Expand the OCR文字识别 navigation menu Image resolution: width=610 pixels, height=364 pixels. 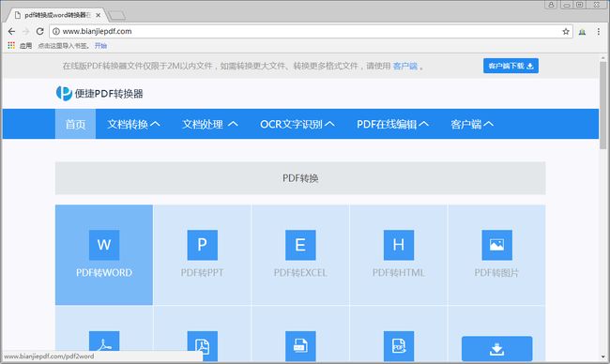click(297, 124)
